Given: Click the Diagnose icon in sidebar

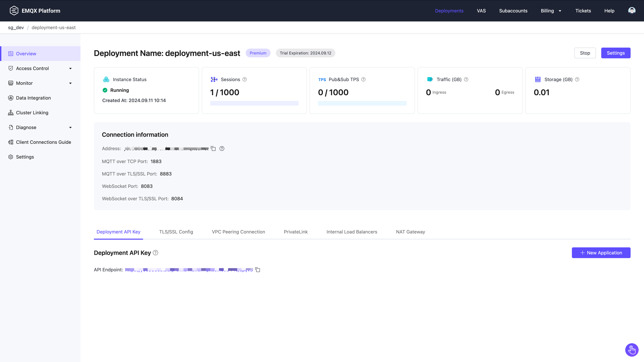Looking at the screenshot, I should coord(11,127).
